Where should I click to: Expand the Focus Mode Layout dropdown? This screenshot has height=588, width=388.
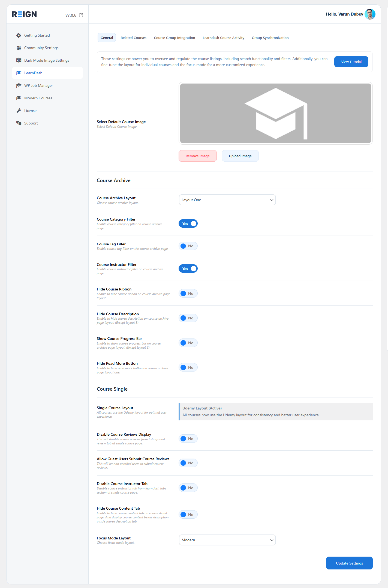227,540
